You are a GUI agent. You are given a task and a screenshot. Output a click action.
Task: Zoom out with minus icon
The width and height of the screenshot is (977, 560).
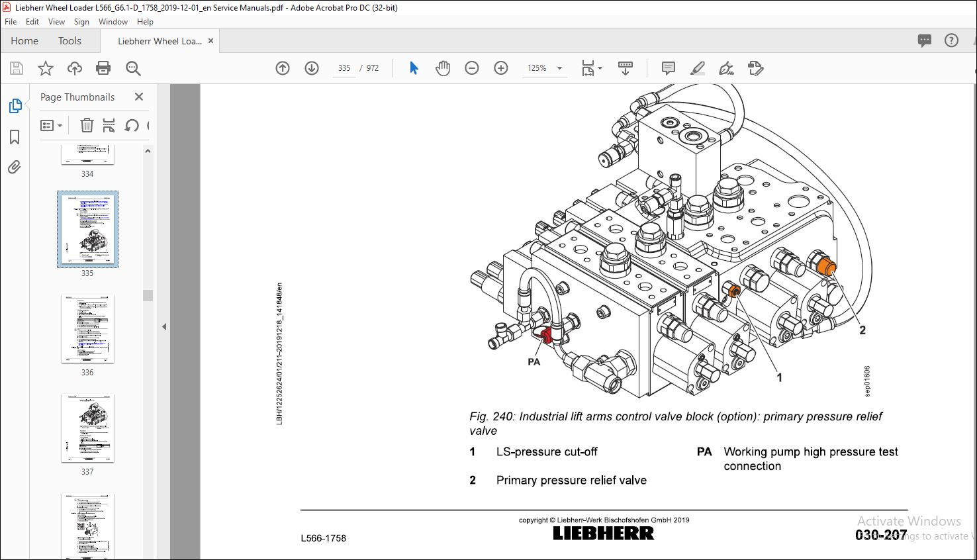[x=472, y=68]
